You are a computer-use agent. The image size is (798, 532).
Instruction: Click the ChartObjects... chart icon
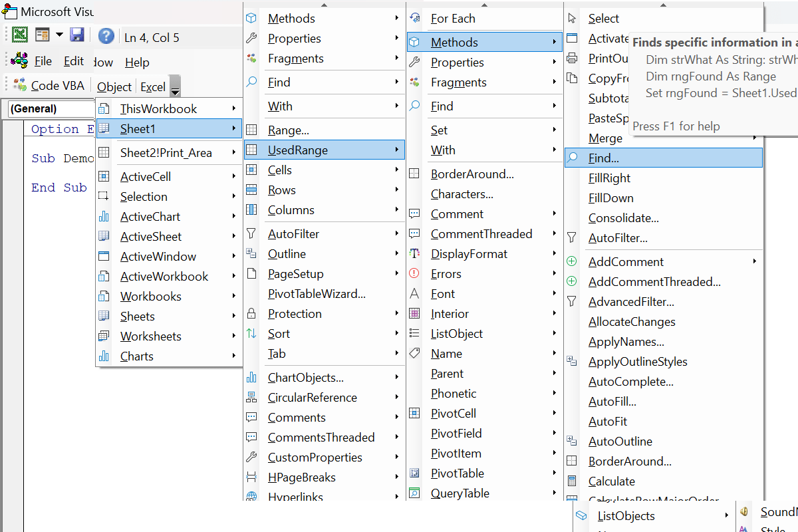click(251, 377)
